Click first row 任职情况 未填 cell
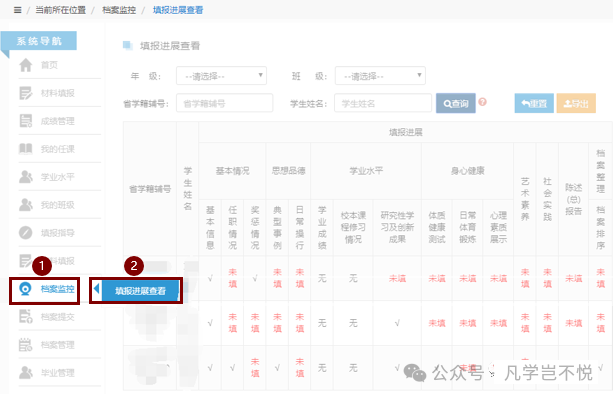613x398 pixels. (233, 278)
